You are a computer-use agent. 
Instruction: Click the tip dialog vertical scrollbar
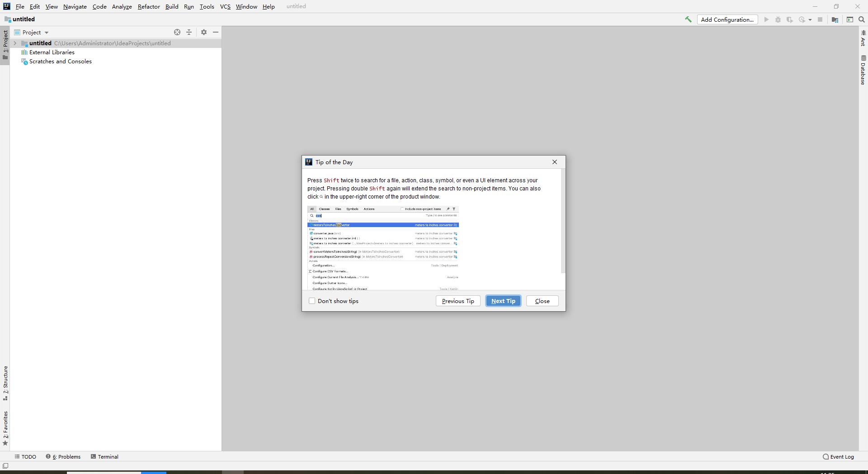(x=563, y=221)
